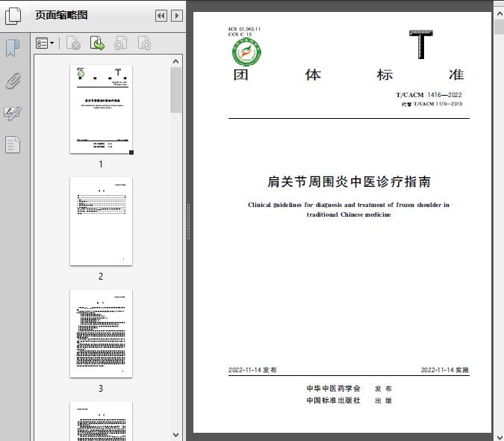Click the pane splitter grip handle
Screen dimensions: 504x441
tap(189, 221)
